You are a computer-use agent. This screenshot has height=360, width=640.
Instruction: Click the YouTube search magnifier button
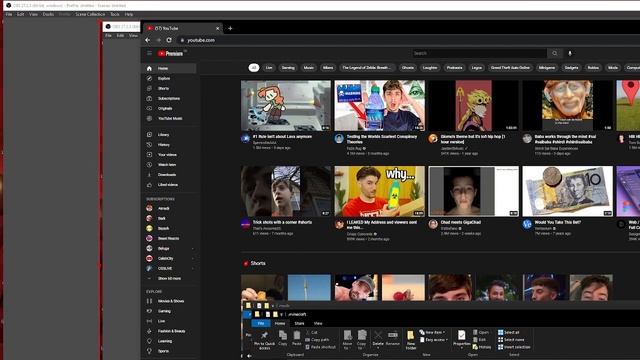(x=555, y=53)
